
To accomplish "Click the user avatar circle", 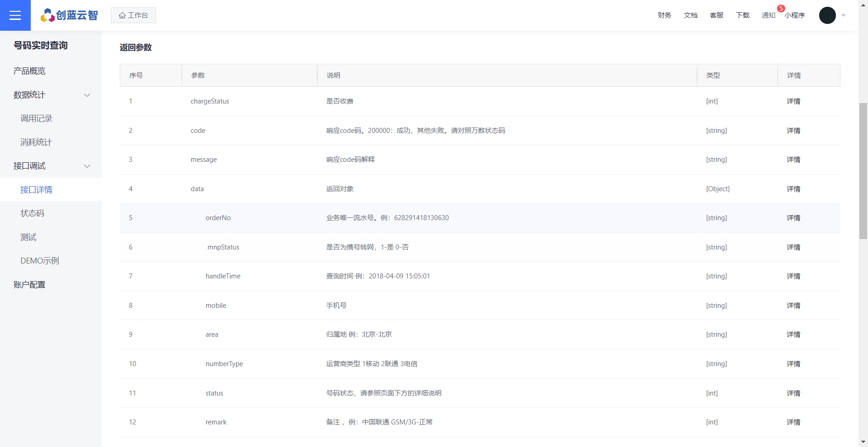I will (827, 15).
